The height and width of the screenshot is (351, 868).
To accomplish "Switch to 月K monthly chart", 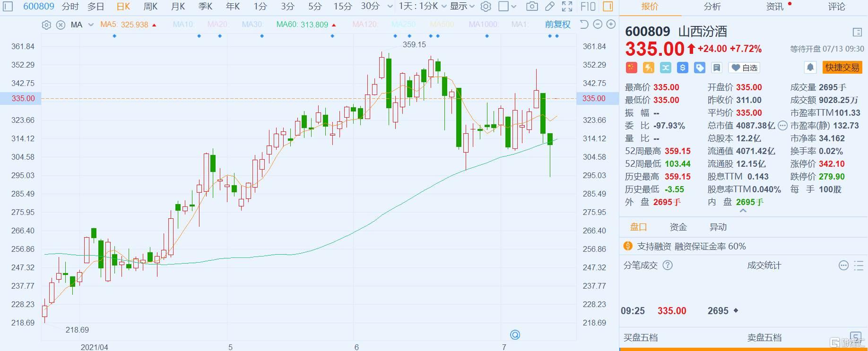I will pos(178,7).
